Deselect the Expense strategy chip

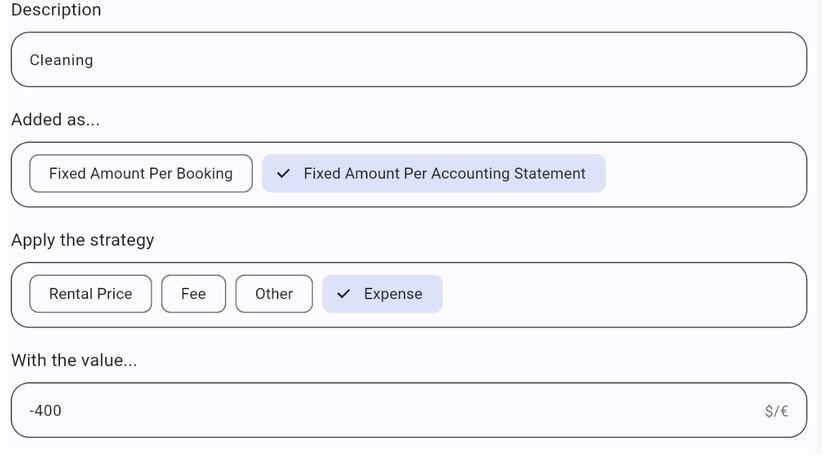(x=382, y=294)
